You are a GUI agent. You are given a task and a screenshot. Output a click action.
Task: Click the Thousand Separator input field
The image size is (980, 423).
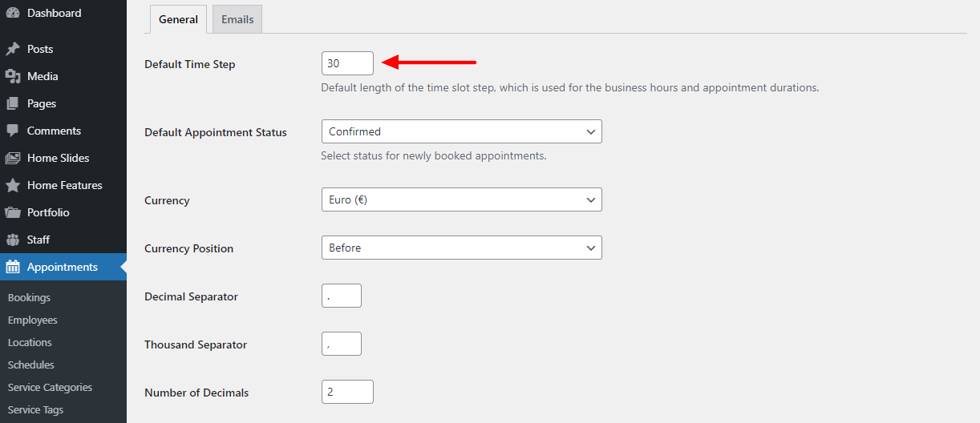(x=342, y=344)
